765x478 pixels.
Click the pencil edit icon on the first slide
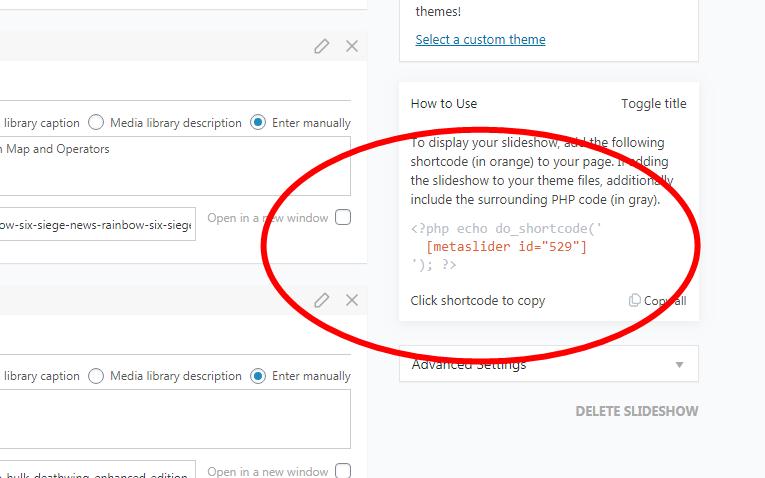321,46
